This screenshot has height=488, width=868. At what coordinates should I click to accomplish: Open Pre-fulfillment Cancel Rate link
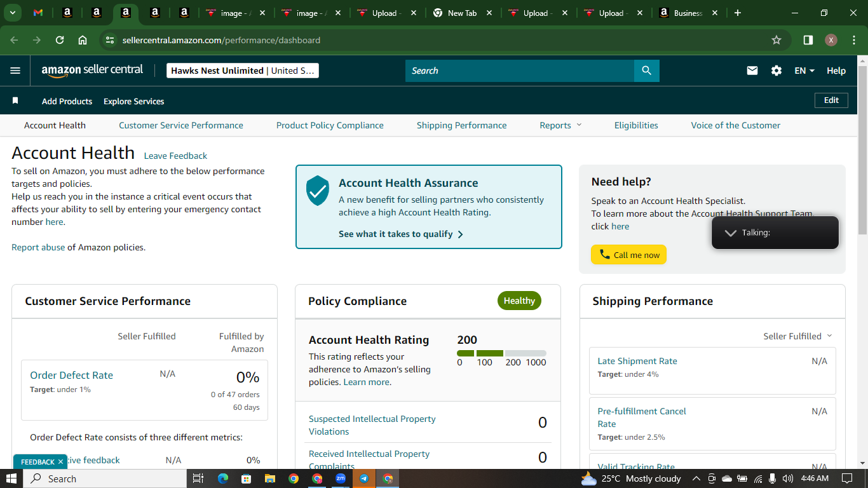pos(642,417)
